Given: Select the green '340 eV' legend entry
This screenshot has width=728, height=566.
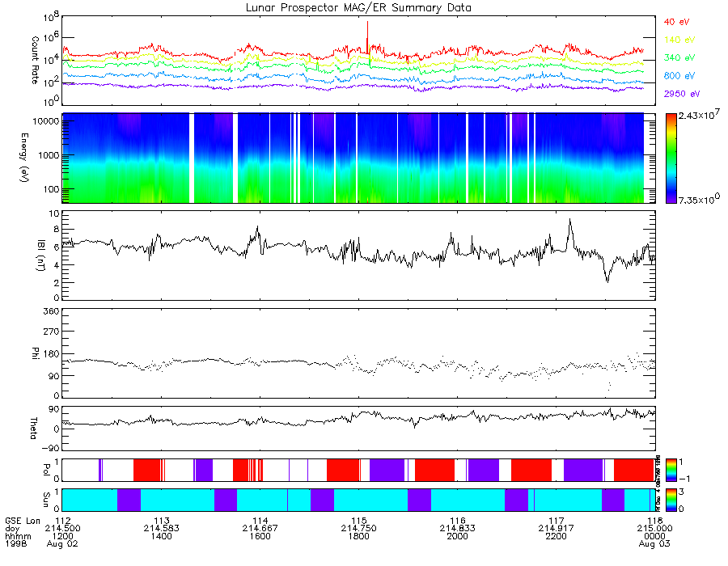Looking at the screenshot, I should tap(679, 57).
